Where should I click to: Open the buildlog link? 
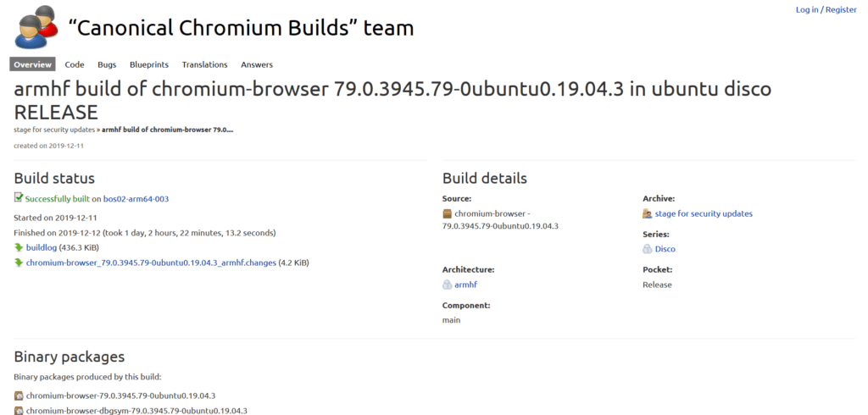[42, 247]
